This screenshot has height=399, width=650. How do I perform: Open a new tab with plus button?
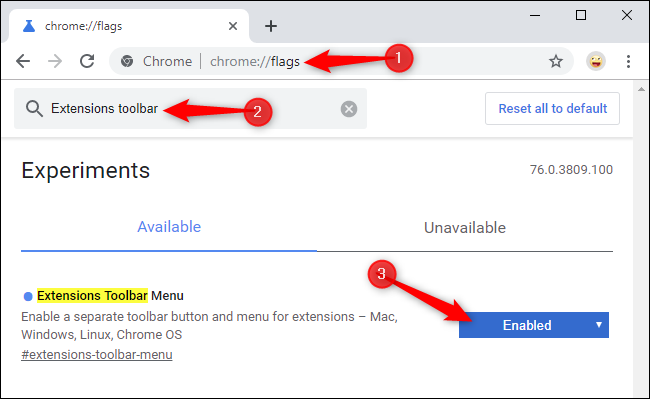click(271, 26)
